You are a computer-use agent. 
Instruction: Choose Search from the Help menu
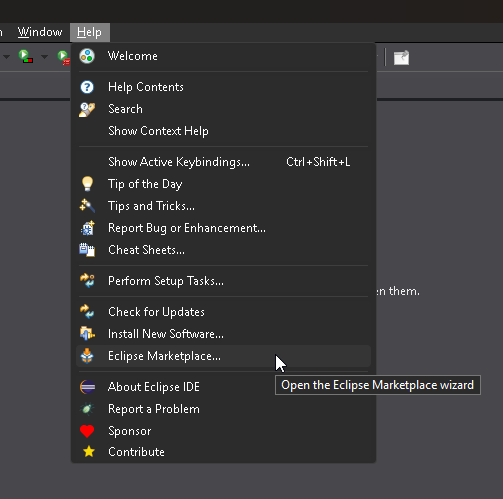coord(223,109)
